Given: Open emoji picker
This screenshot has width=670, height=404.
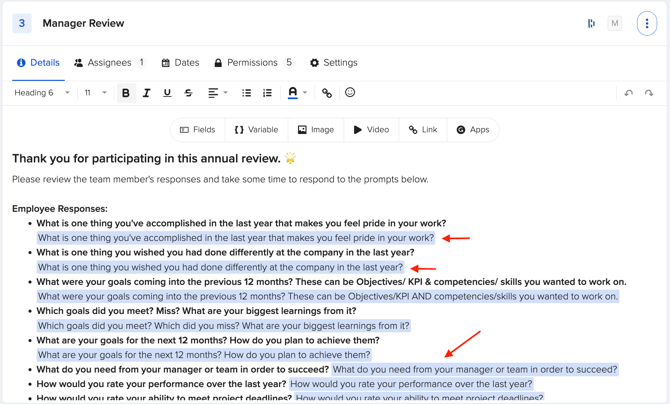Looking at the screenshot, I should point(350,92).
